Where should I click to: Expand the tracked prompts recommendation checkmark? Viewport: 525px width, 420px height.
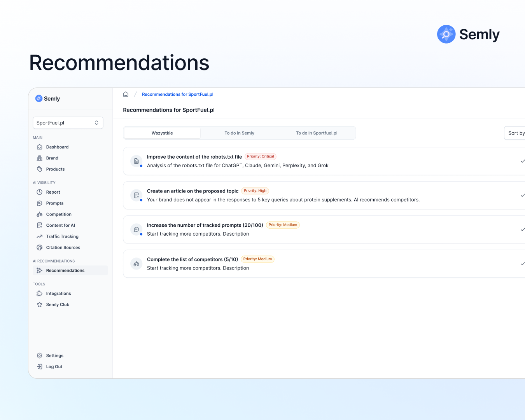point(522,229)
